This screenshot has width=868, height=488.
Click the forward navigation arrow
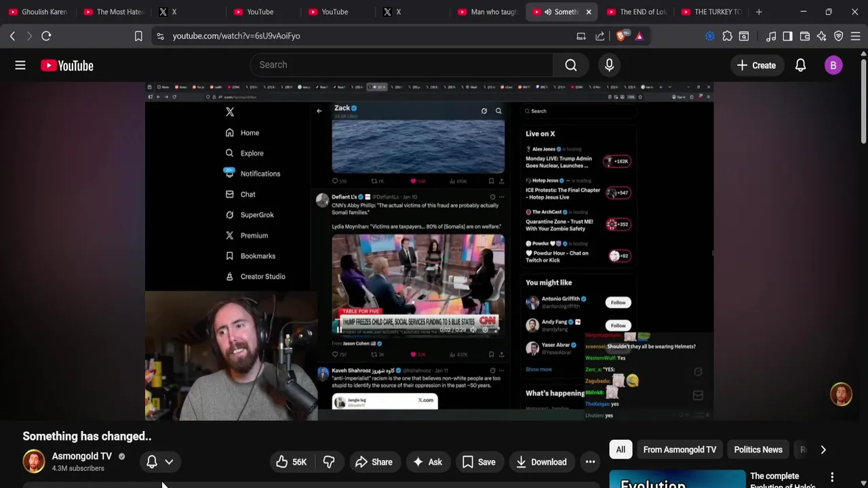(28, 36)
